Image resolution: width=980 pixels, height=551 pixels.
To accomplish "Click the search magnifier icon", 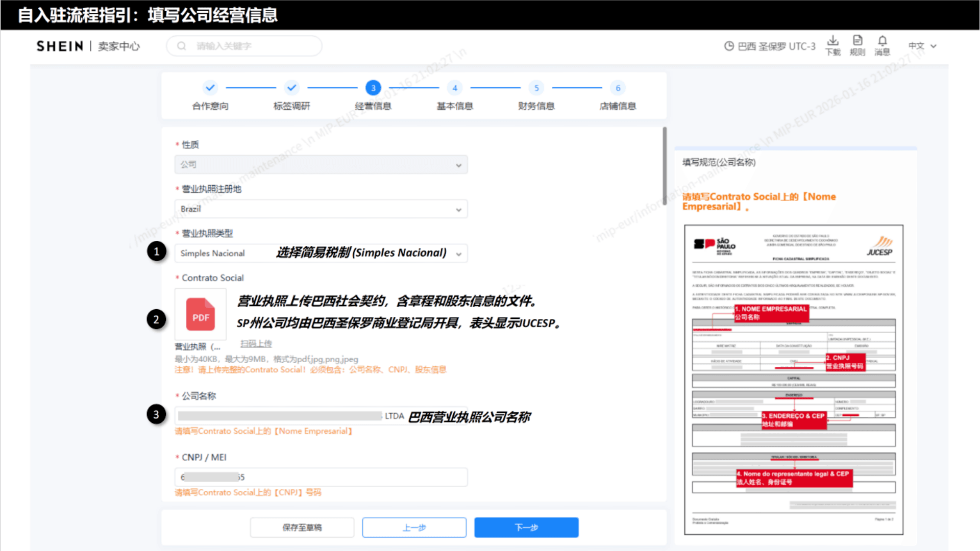I will tap(181, 46).
